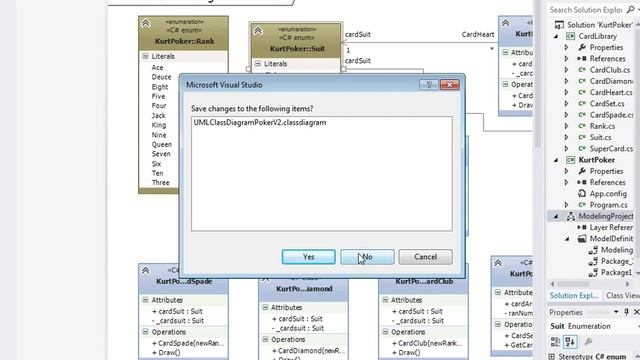640x360 pixels.
Task: Open the Properties panel window position dropdown
Action: (x=616, y=312)
